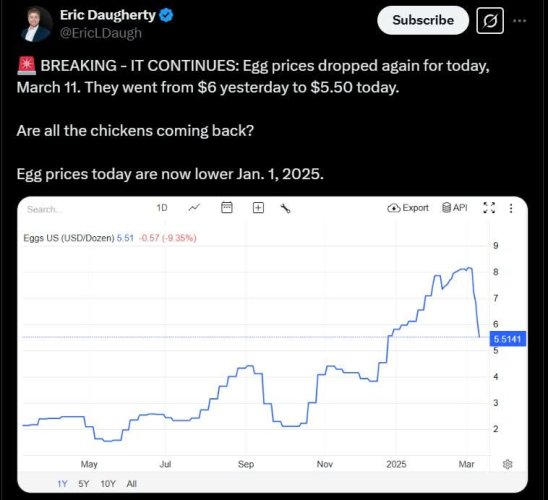Export the chart data
This screenshot has width=548, height=500.
point(408,208)
